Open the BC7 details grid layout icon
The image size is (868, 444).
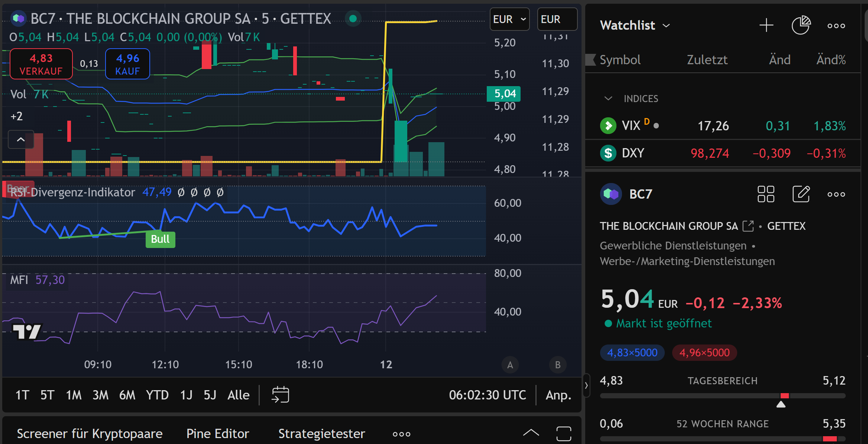(766, 194)
